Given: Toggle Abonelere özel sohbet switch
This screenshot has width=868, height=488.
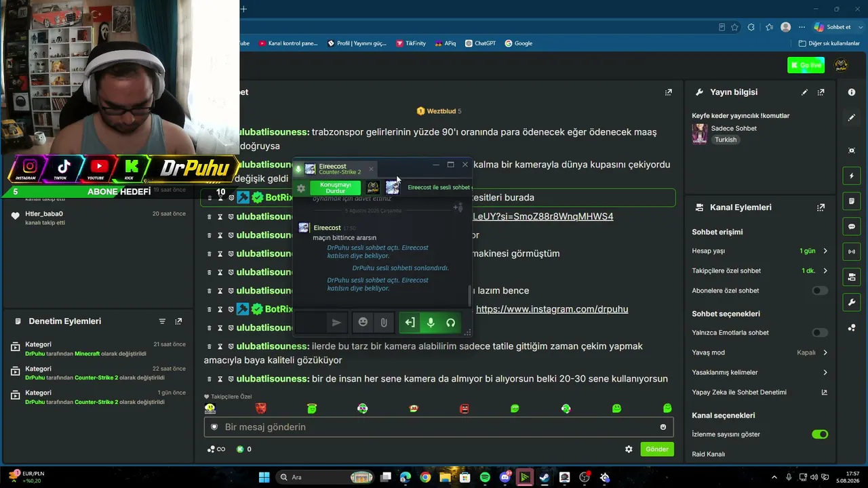Looking at the screenshot, I should tap(820, 291).
